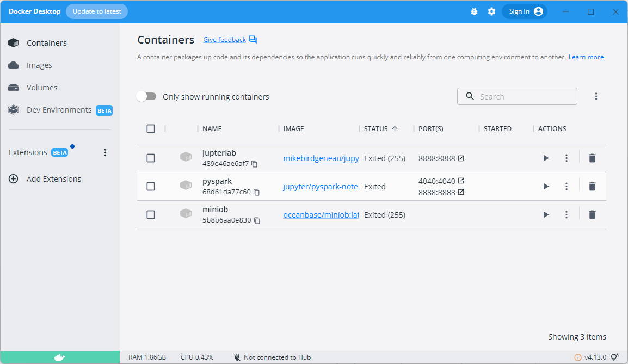Check the select-all containers checkbox
This screenshot has height=364, width=628.
click(x=151, y=128)
